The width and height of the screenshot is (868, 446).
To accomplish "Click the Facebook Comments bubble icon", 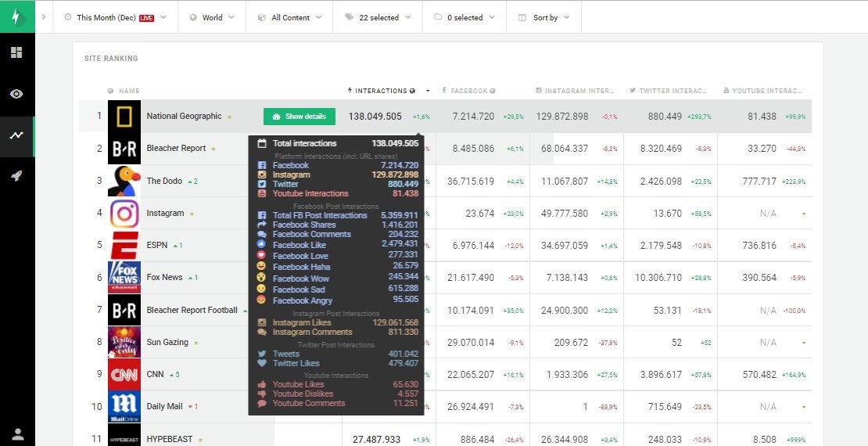I will coord(263,235).
